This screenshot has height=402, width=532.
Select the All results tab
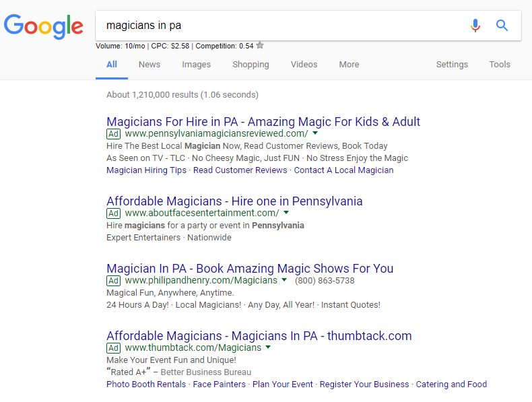[112, 65]
